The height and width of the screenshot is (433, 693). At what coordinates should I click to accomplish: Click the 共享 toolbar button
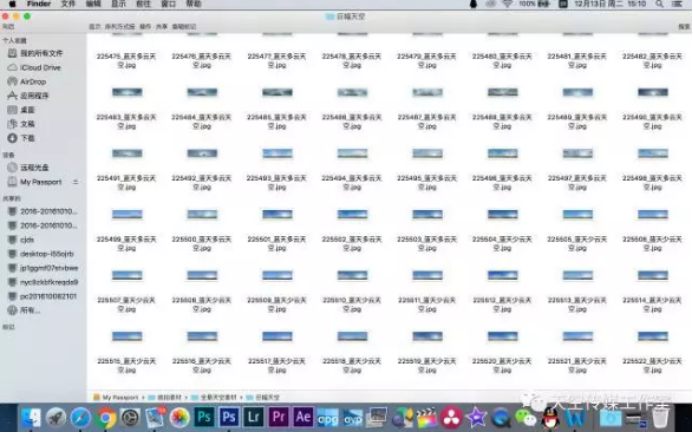[x=162, y=27]
